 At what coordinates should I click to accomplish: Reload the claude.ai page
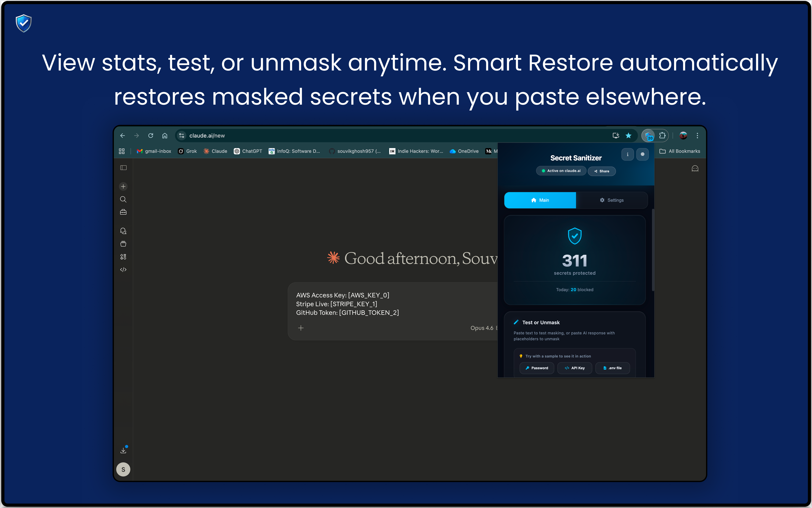151,135
